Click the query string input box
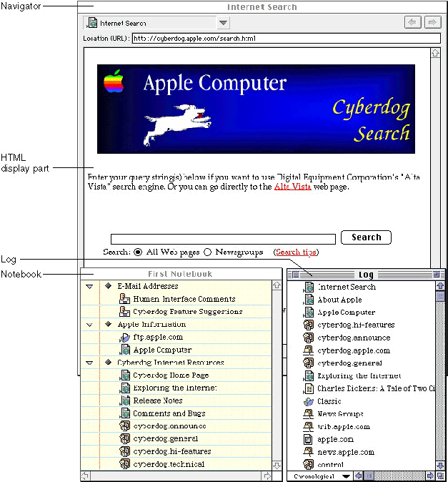 [223, 239]
